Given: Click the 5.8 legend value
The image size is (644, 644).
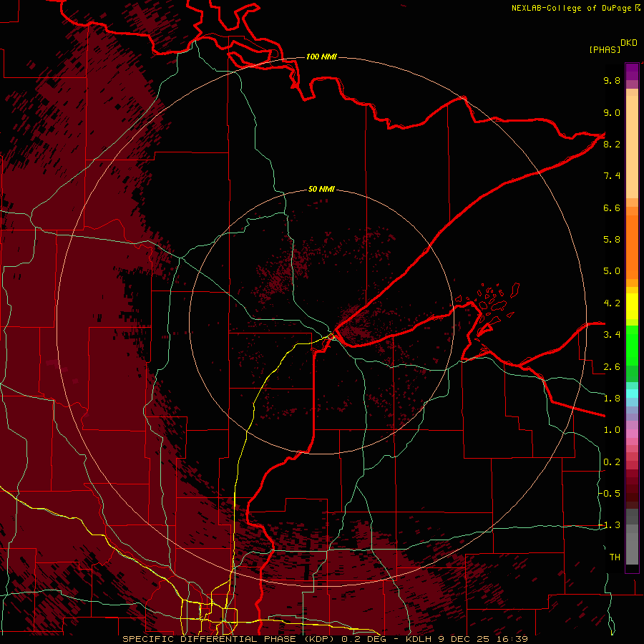Looking at the screenshot, I should coord(612,240).
